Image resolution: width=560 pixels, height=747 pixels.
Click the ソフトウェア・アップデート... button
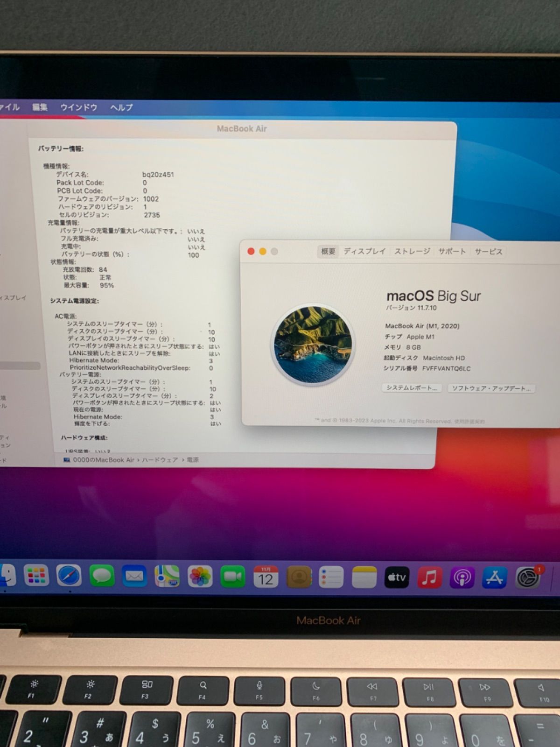(491, 388)
